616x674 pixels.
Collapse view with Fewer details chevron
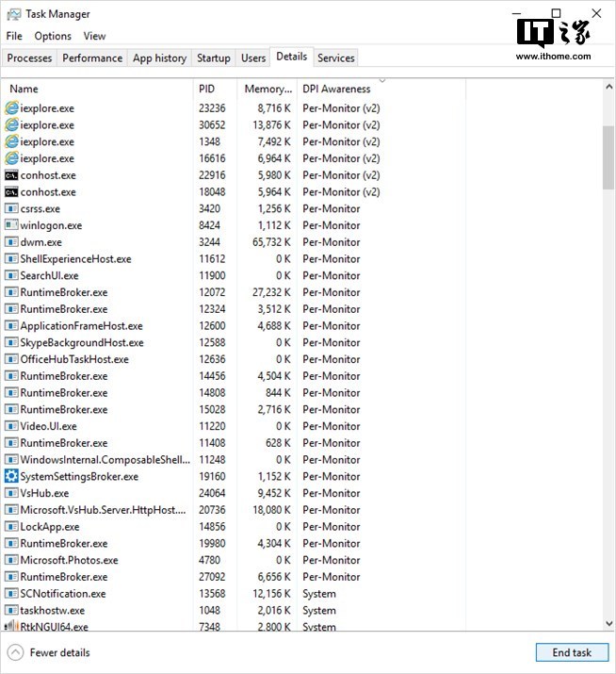(15, 652)
